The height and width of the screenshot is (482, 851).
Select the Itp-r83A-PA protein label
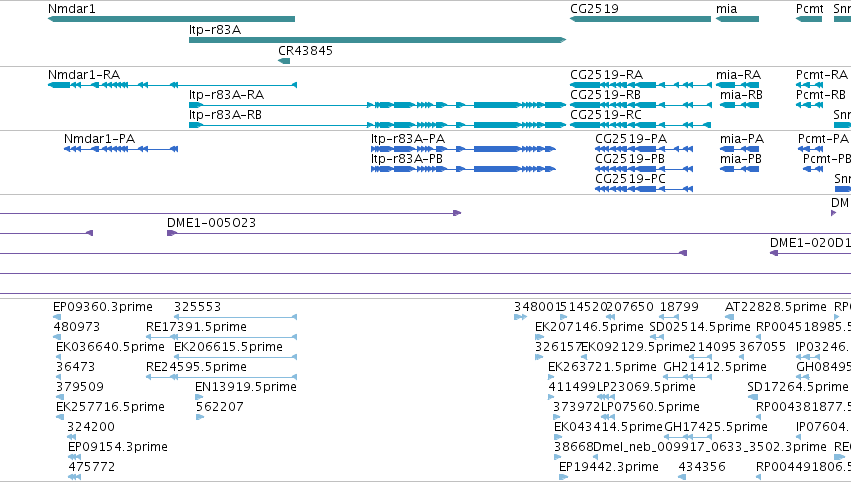408,138
